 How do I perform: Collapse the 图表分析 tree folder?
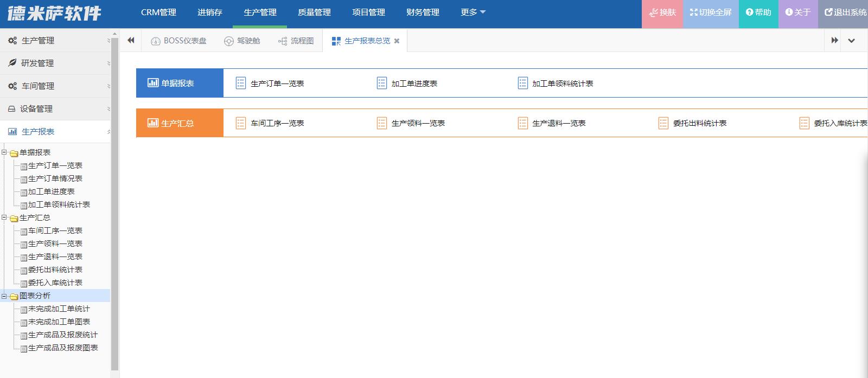point(4,296)
